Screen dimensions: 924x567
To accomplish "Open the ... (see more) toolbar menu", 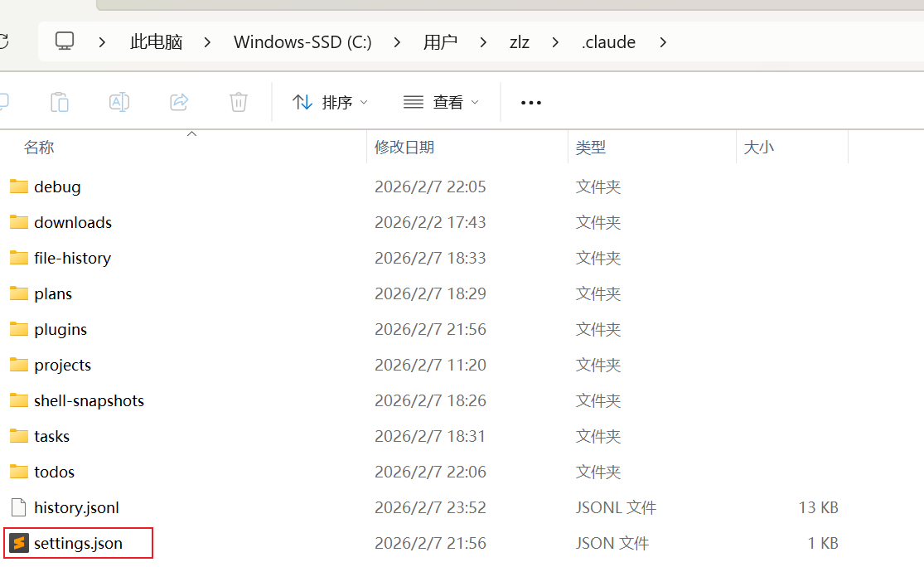I will (530, 101).
